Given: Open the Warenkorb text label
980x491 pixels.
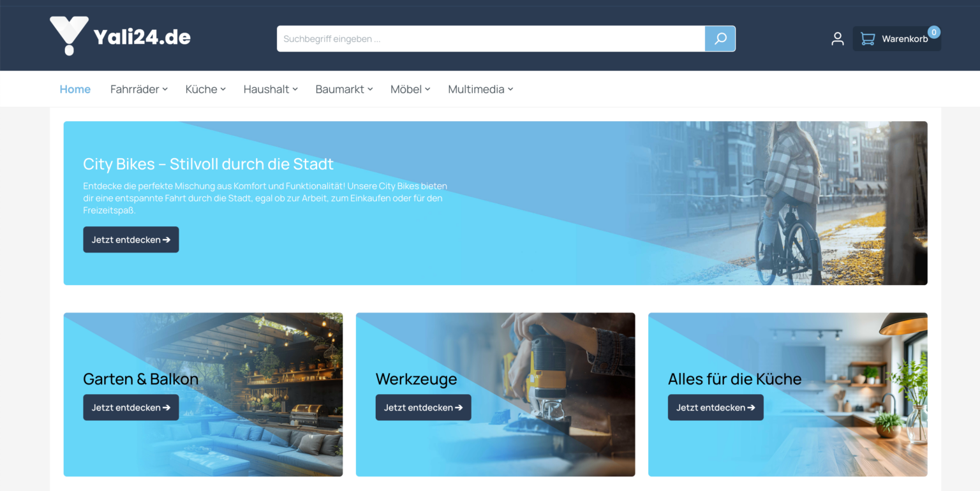Looking at the screenshot, I should [x=904, y=39].
